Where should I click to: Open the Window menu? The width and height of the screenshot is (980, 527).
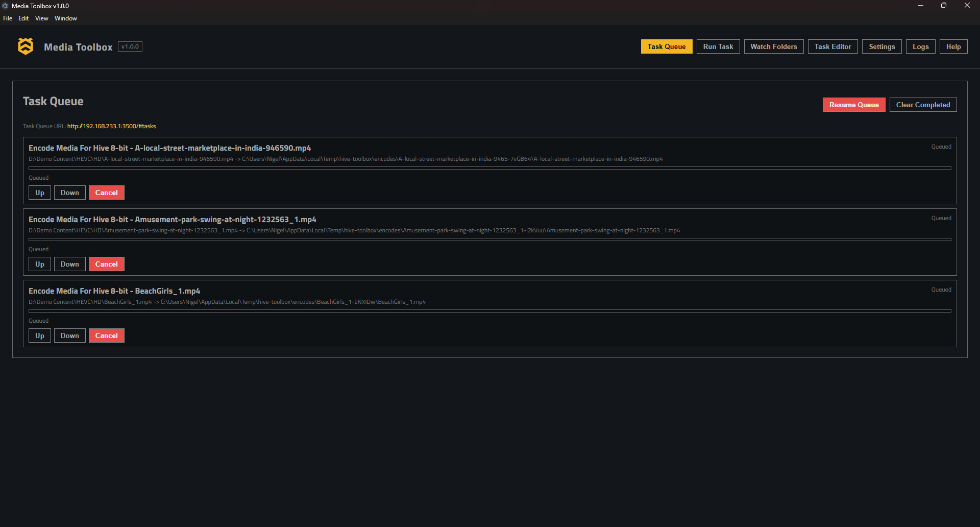click(x=65, y=18)
